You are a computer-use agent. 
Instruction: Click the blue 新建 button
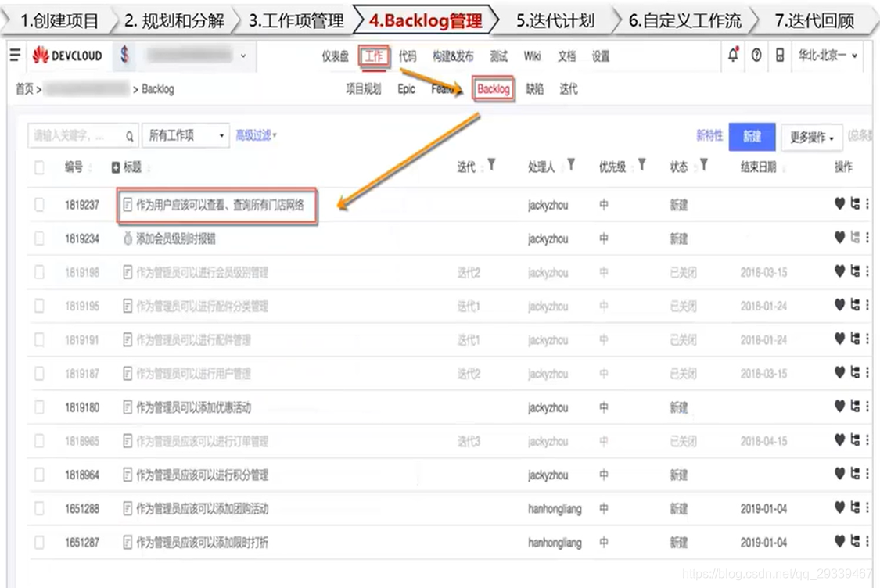coord(752,136)
